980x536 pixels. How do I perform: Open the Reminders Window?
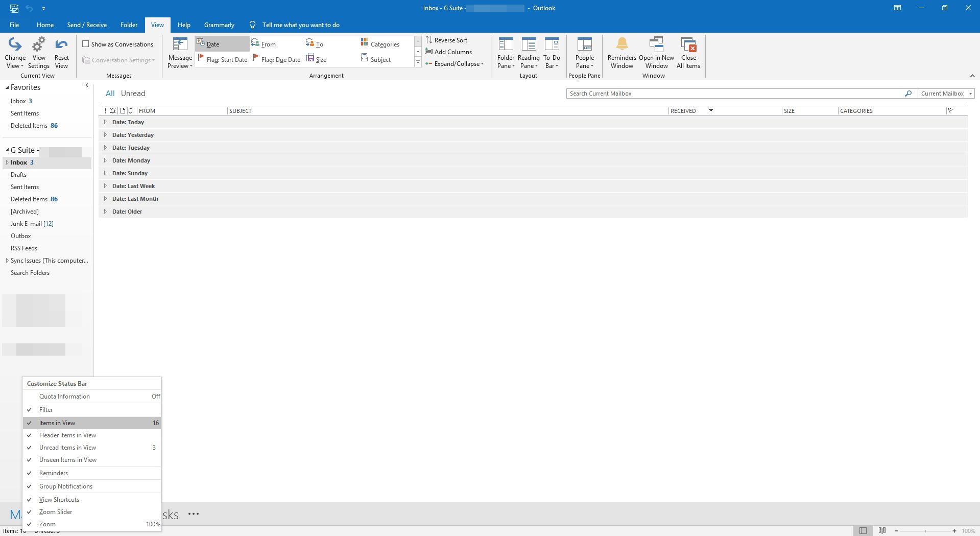point(622,53)
